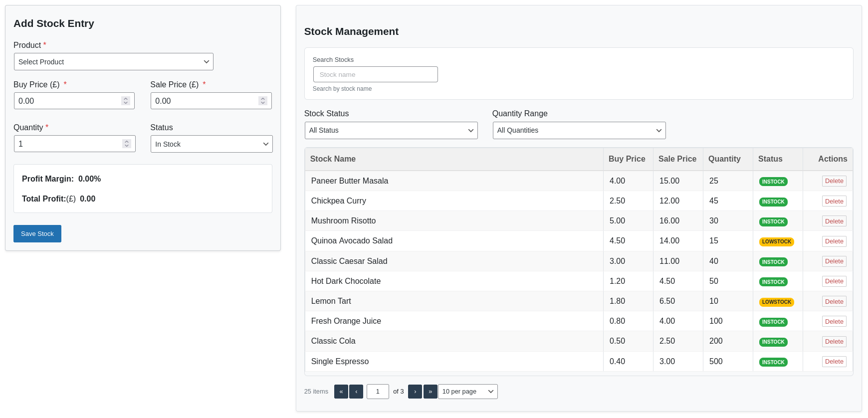868x418 pixels.
Task: Open the All Status filter dropdown
Action: (x=391, y=130)
